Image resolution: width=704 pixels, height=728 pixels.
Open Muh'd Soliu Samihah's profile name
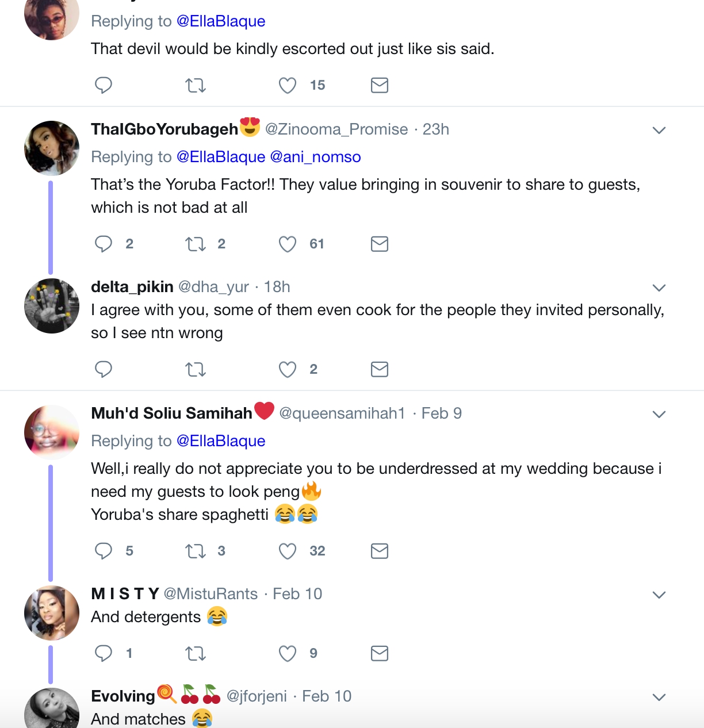coord(171,413)
